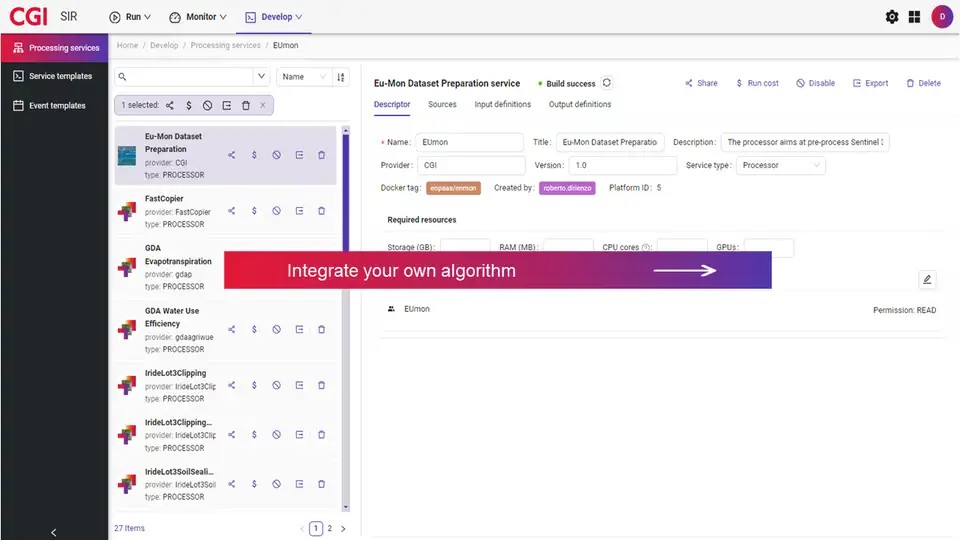Switch to the Input definitions tab
The height and width of the screenshot is (540, 960).
pyautogui.click(x=502, y=104)
